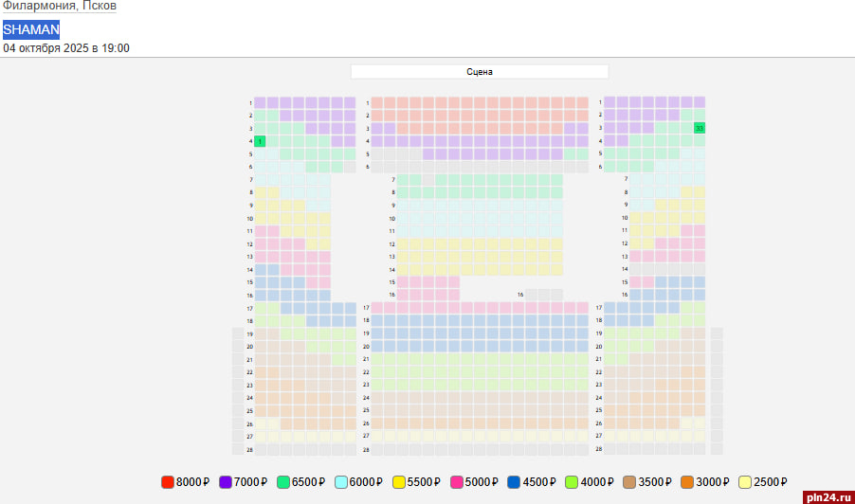Click the pink 5000 ₽ legend swatch
The image size is (855, 504).
pos(456,482)
